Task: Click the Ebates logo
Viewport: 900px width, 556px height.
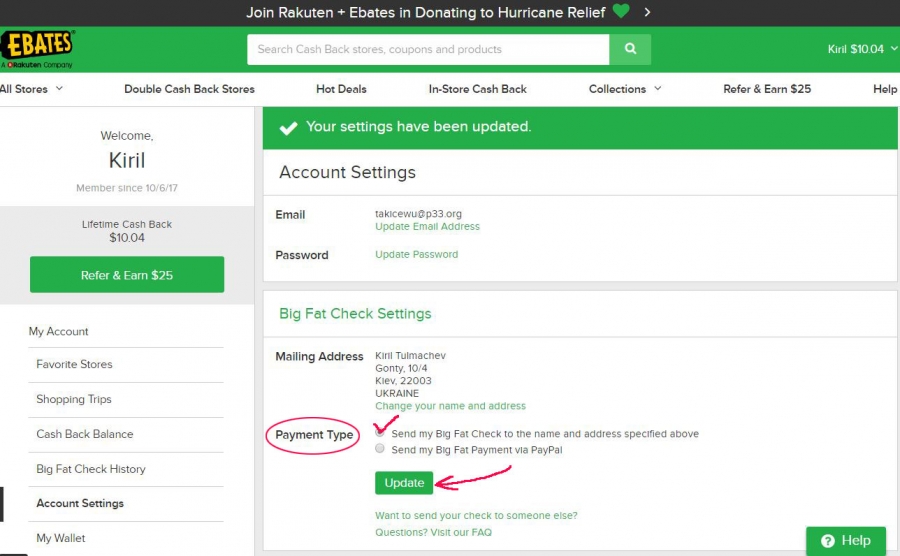Action: (x=37, y=49)
